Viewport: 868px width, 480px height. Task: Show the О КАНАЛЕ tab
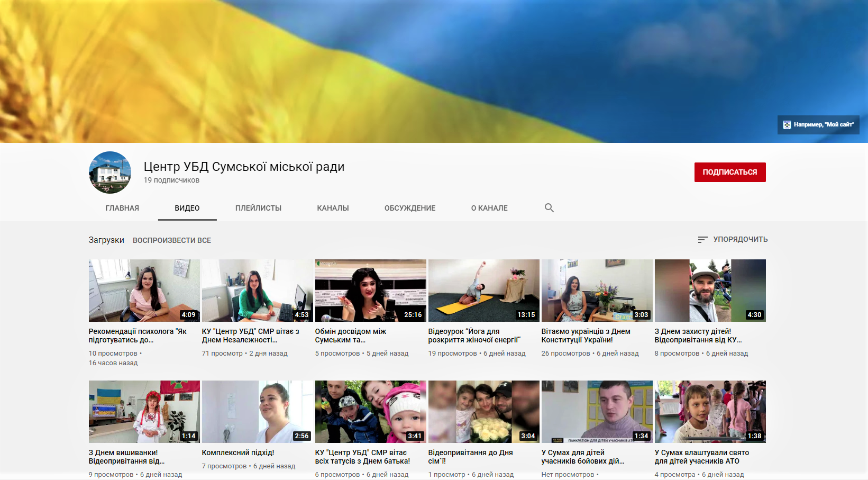[x=489, y=208]
